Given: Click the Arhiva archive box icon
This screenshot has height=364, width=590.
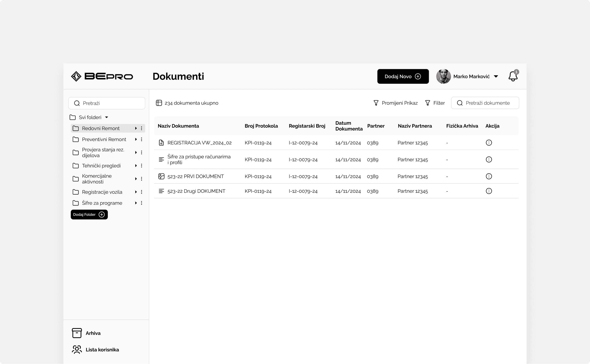Looking at the screenshot, I should point(77,333).
